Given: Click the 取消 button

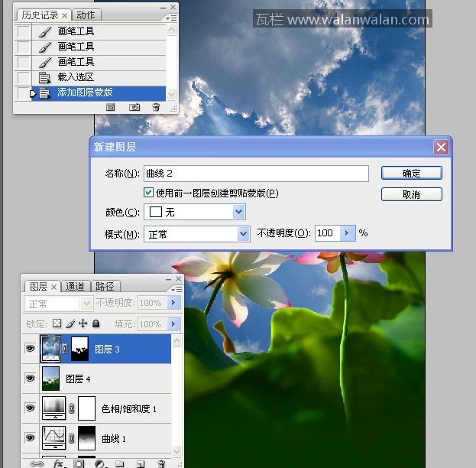Looking at the screenshot, I should click(411, 194).
